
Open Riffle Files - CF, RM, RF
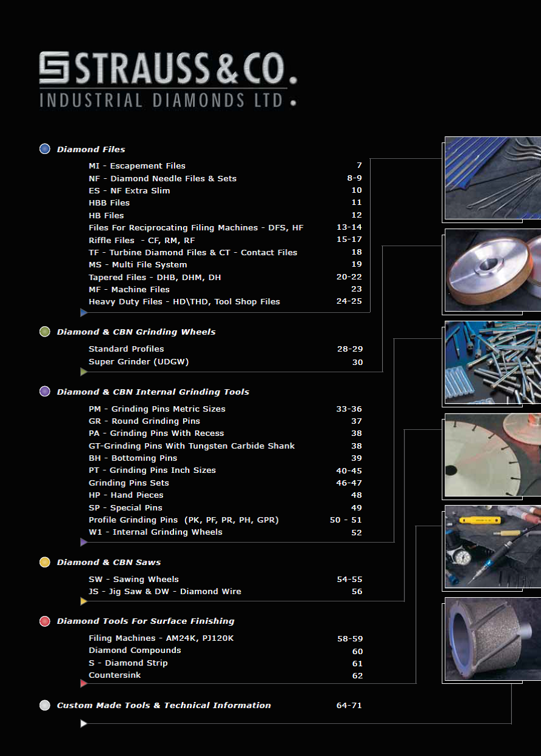[x=142, y=240]
